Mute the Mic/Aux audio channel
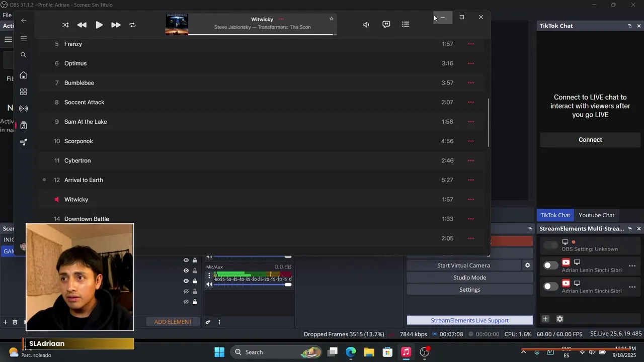Image resolution: width=644 pixels, height=362 pixels. click(209, 285)
